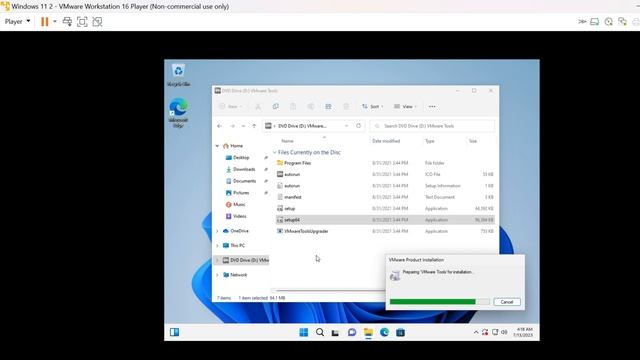Viewport: 640px width, 360px height.
Task: Open Microsoft Store from the taskbar
Action: (400, 333)
